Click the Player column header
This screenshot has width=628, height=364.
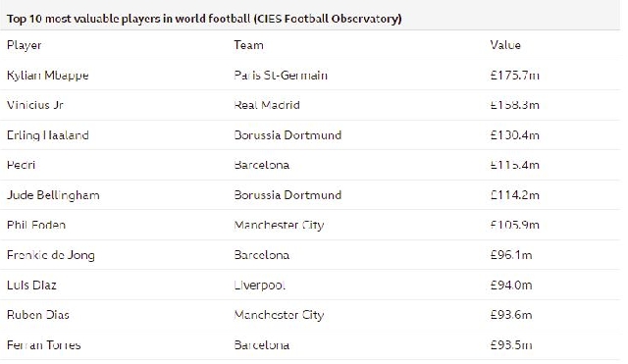point(24,45)
